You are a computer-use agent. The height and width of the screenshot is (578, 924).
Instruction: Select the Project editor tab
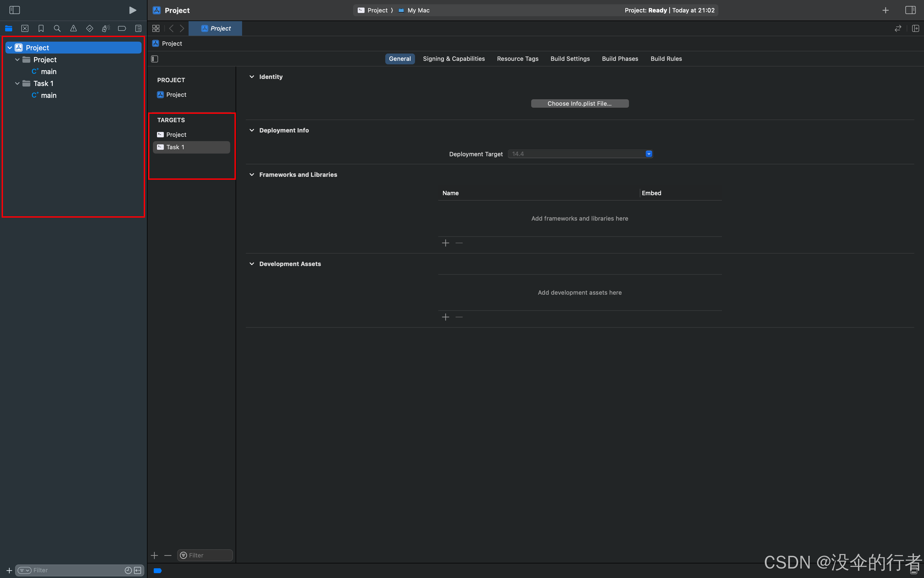click(x=215, y=28)
